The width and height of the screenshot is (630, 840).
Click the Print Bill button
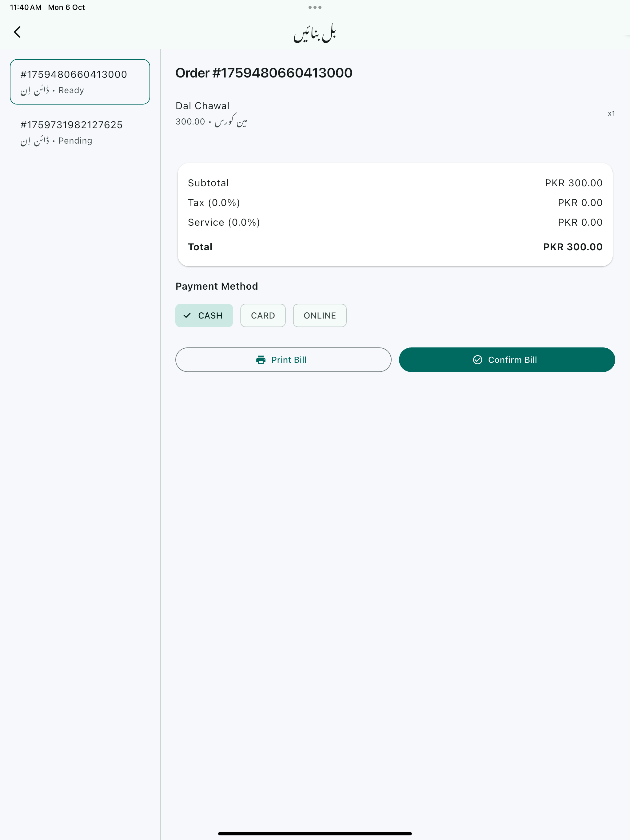point(283,360)
